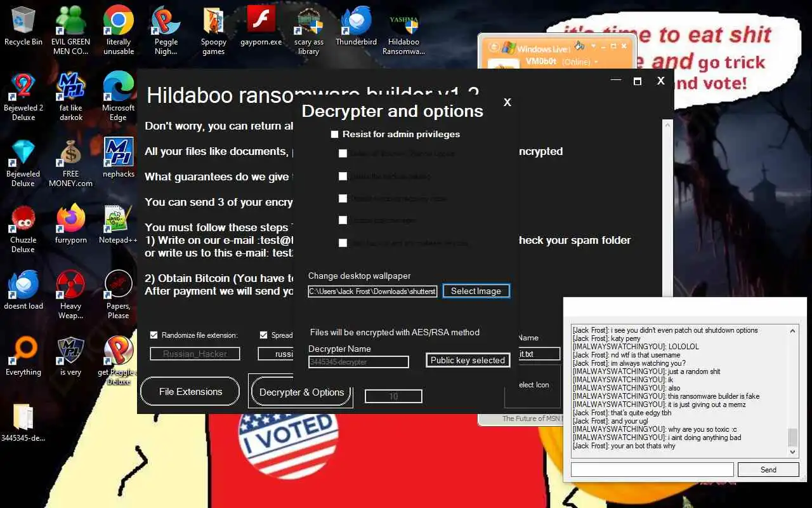Open the Spoopy games folder
The width and height of the screenshot is (812, 508).
[x=214, y=30]
